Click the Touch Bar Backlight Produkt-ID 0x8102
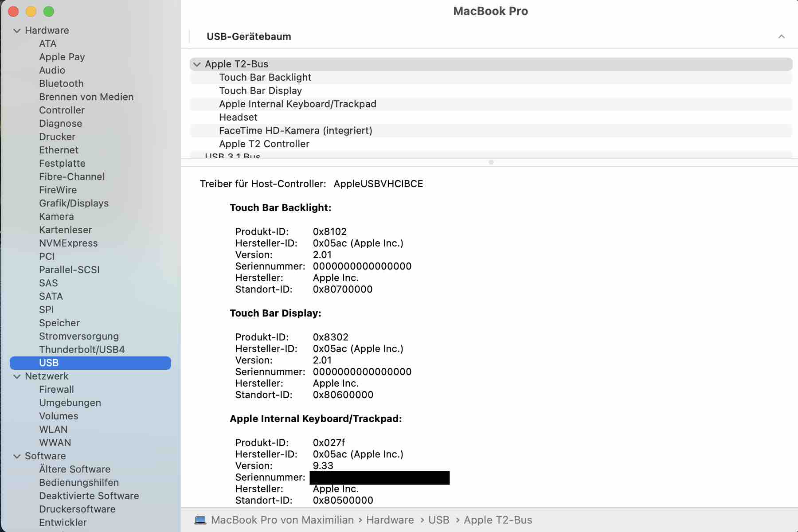 coord(330,232)
